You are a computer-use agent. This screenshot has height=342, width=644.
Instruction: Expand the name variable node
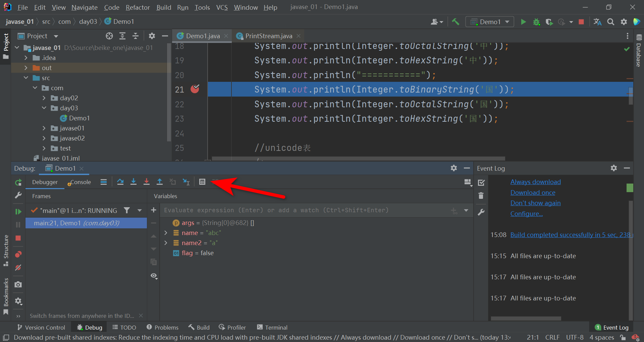click(166, 233)
